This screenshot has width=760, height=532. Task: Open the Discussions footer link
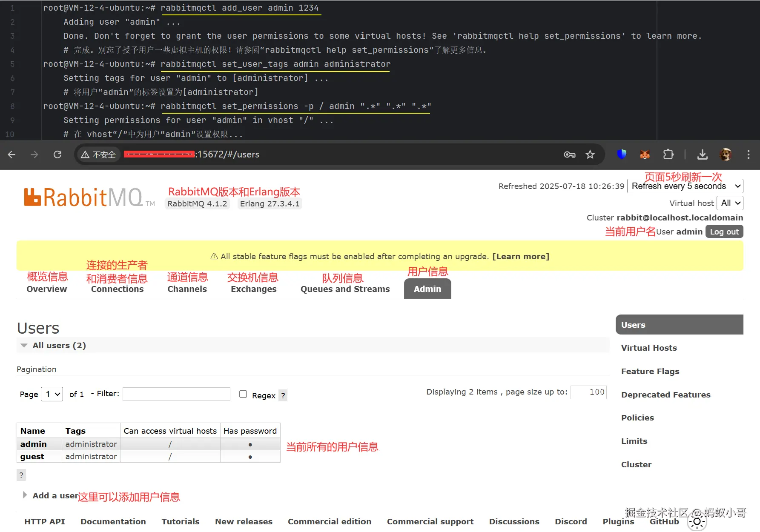514,521
